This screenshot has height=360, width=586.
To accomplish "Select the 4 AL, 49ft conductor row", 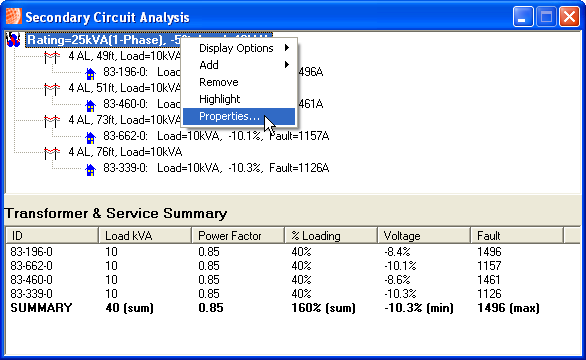I will pos(124,56).
